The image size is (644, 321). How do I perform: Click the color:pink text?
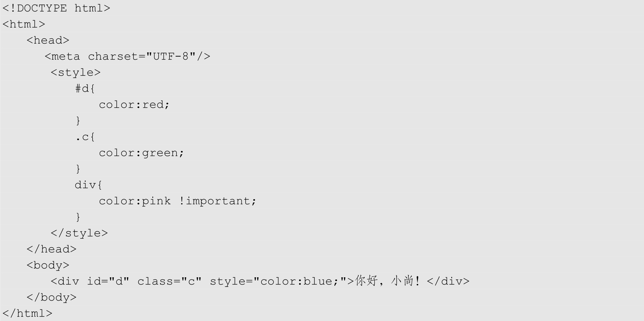click(135, 201)
